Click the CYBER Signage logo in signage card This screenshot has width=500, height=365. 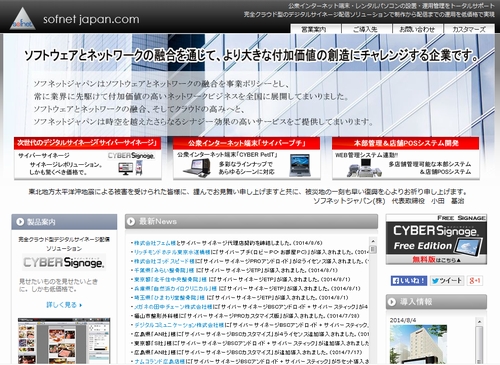[131, 156]
